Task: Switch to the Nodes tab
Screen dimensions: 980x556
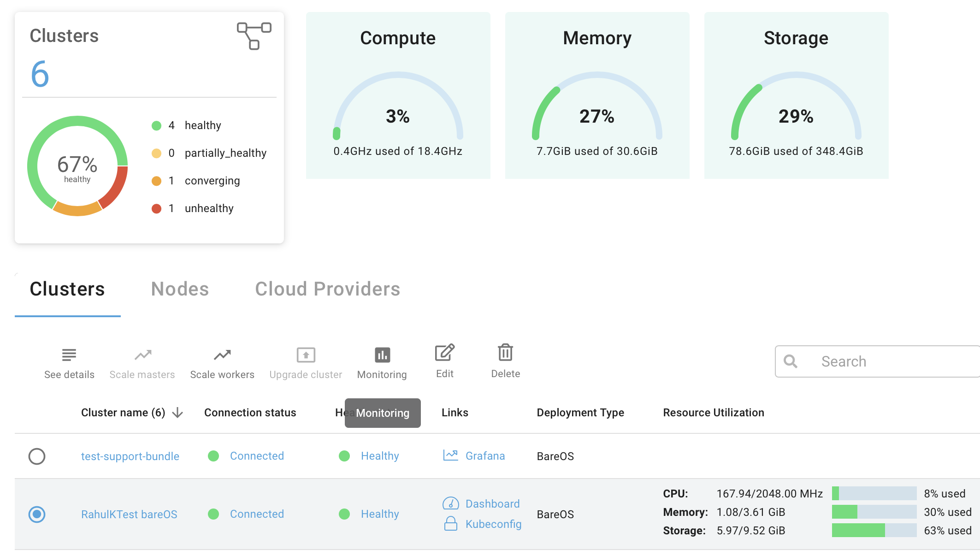Action: [180, 289]
